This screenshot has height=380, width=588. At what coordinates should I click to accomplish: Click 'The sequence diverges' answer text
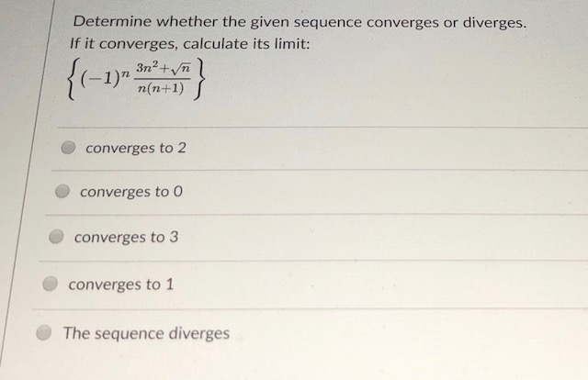pos(146,333)
